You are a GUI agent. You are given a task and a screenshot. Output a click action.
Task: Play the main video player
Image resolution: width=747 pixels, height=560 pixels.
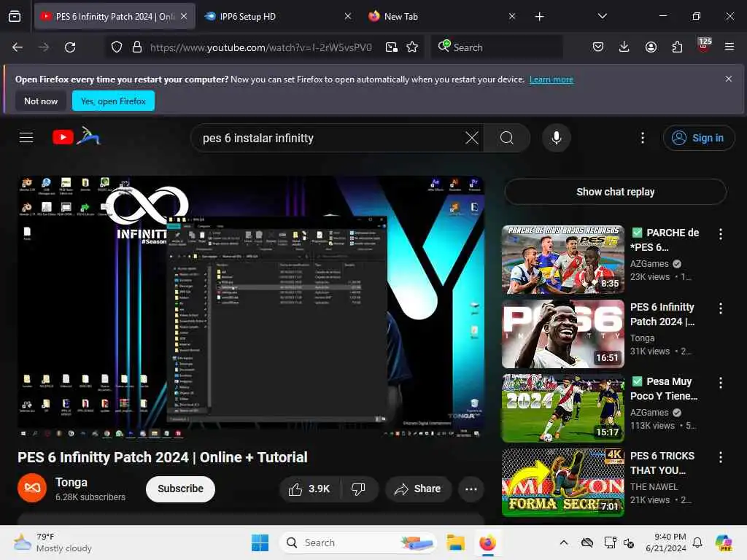click(x=251, y=307)
